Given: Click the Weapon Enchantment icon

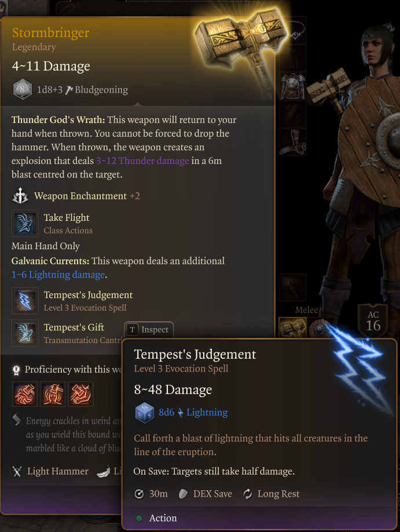Looking at the screenshot, I should [20, 196].
